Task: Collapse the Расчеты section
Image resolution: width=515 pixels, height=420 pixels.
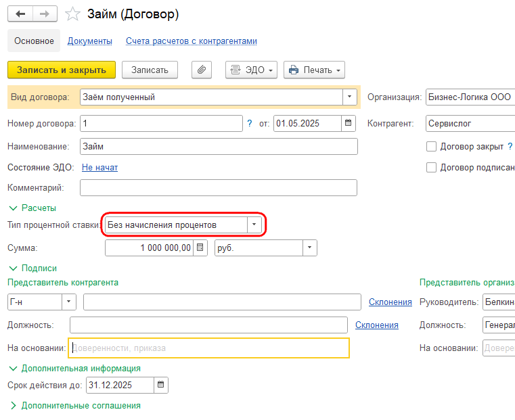Action: (32, 208)
